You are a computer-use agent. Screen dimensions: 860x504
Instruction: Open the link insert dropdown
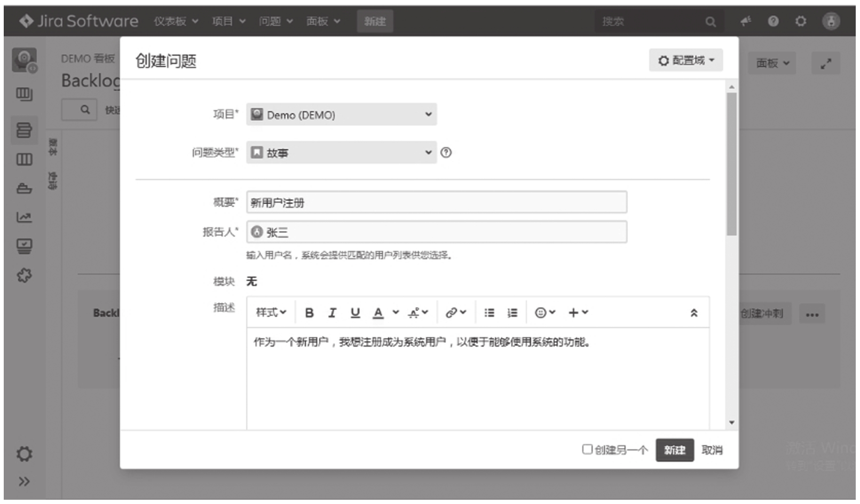pos(456,313)
